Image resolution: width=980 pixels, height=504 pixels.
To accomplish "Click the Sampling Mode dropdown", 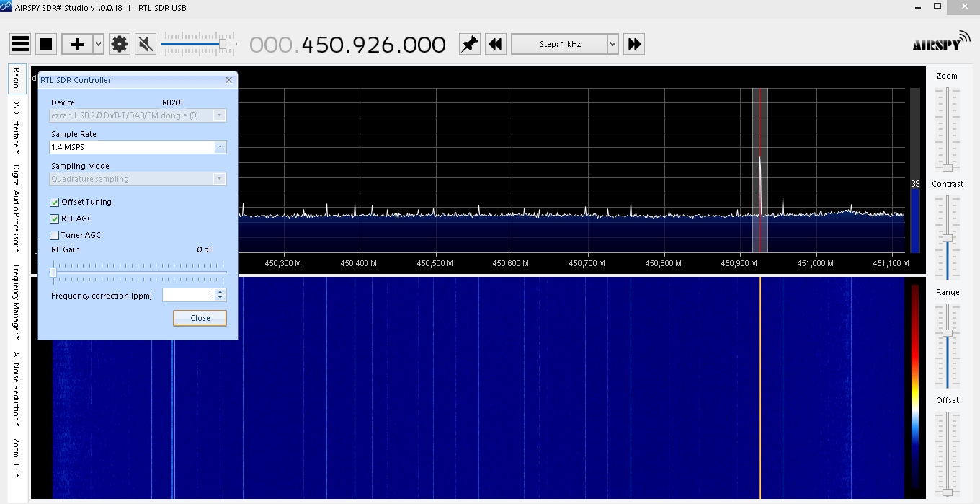I will (138, 179).
